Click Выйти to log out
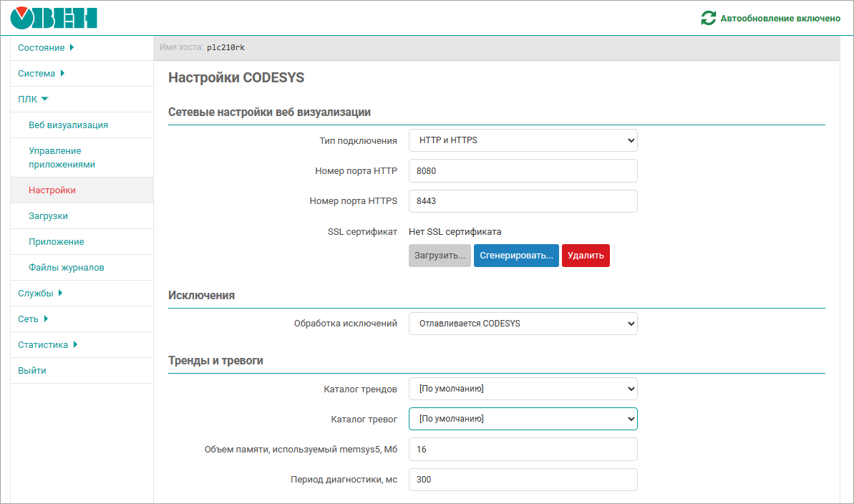 32,371
